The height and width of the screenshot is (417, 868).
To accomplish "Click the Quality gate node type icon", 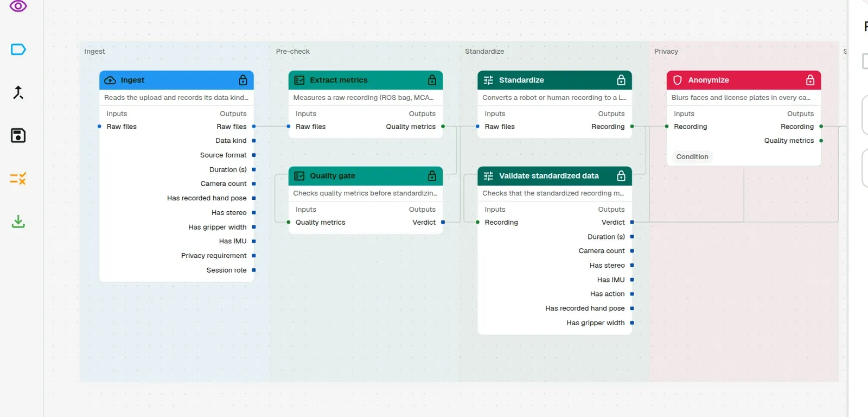I will [299, 176].
